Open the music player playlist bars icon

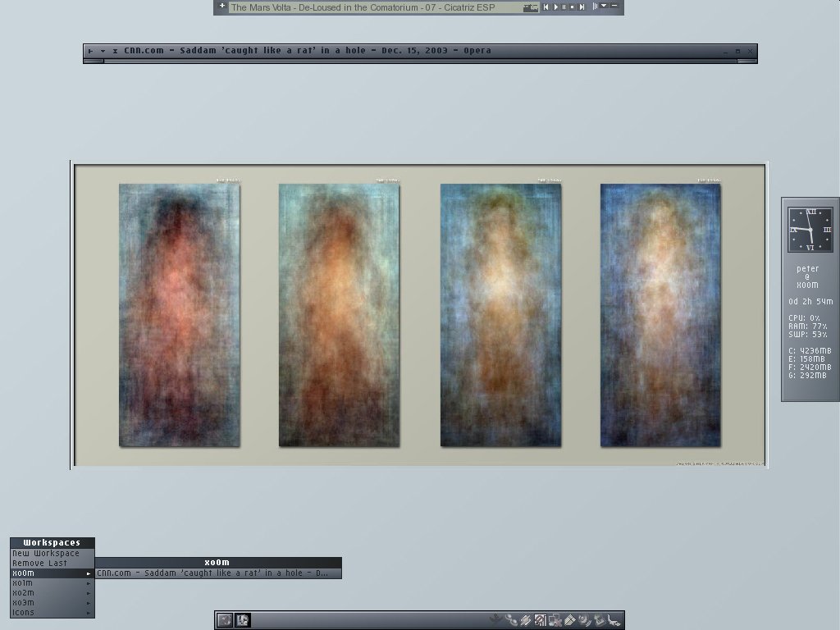pos(595,7)
